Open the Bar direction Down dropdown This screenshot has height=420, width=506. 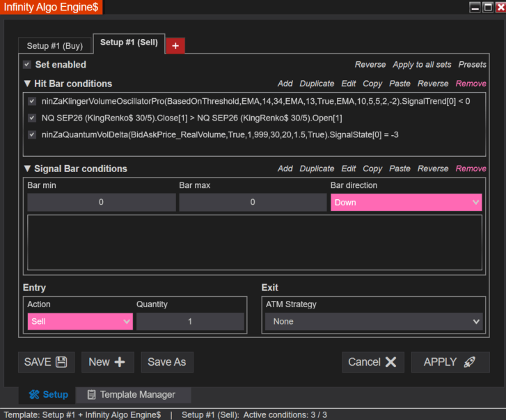[406, 203]
